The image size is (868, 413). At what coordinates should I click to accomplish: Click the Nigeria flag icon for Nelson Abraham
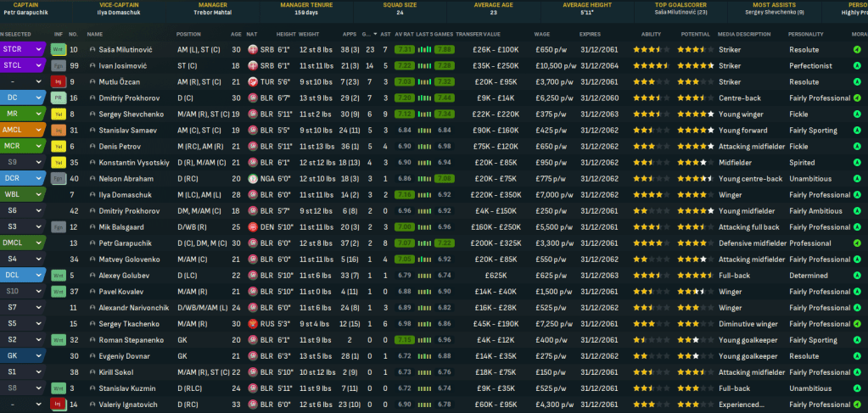tap(253, 179)
